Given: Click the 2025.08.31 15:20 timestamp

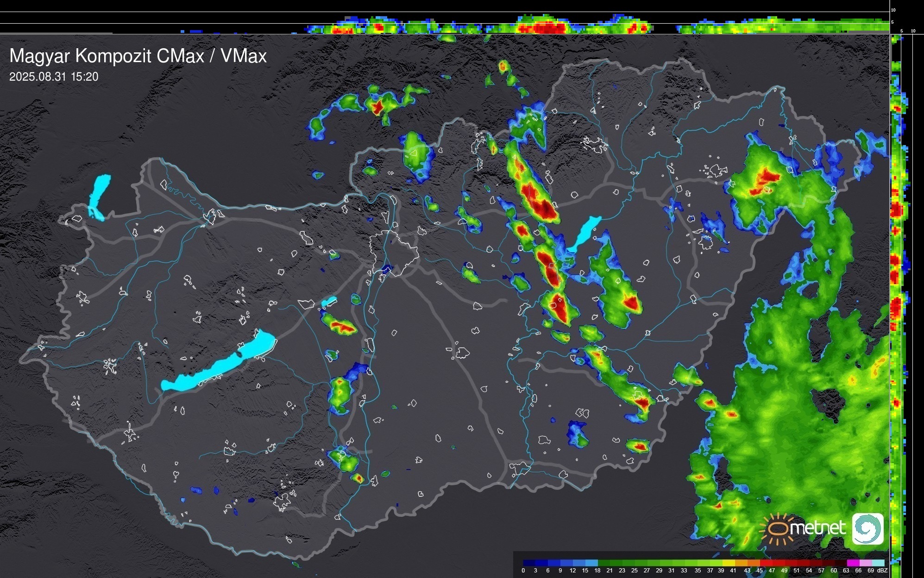Looking at the screenshot, I should coord(54,77).
